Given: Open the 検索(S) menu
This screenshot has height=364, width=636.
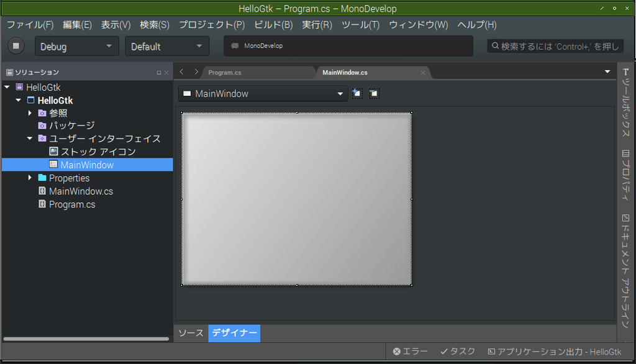Looking at the screenshot, I should [155, 25].
